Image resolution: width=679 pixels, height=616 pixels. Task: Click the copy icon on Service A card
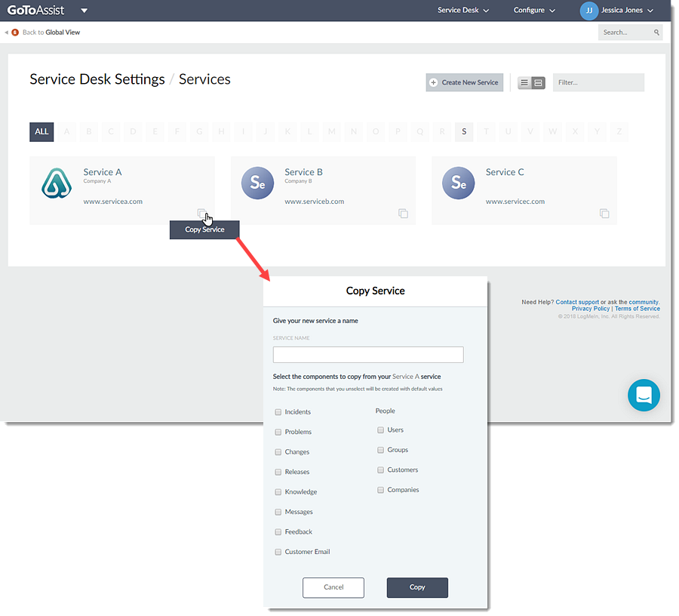pos(201,214)
